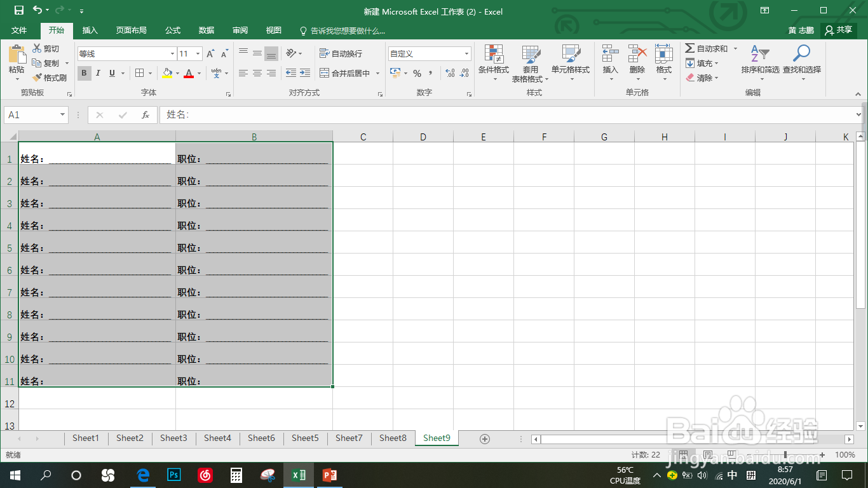This screenshot has width=868, height=488.
Task: Click the Delete cells icon
Action: click(x=637, y=54)
